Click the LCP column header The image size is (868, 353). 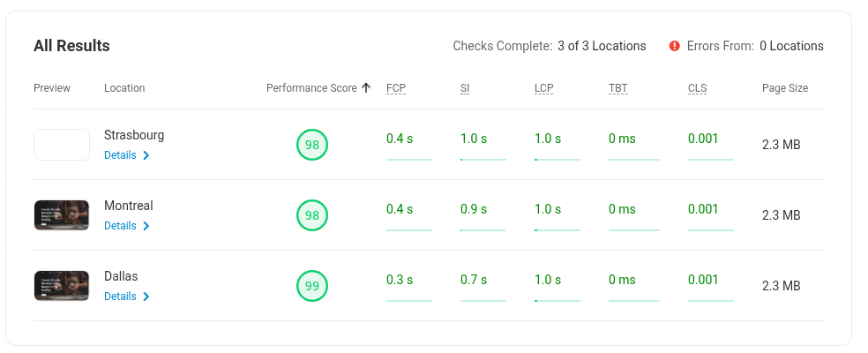tap(543, 88)
